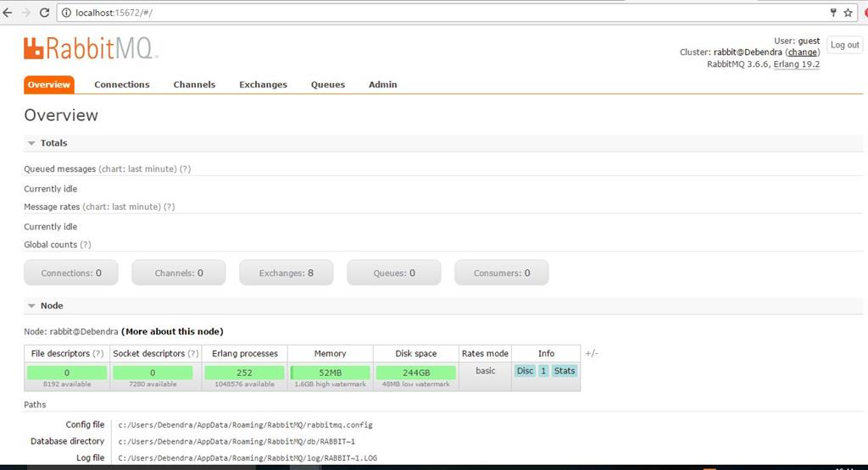Click the Erlang processes 252 bar
The height and width of the screenshot is (470, 868).
pos(244,373)
